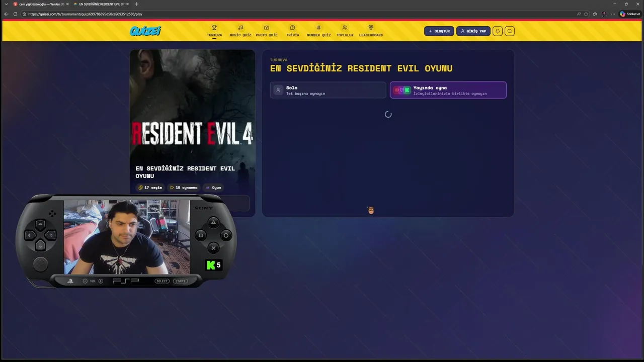Open the Photo Quiz nav item
644x362 pixels.
[267, 31]
